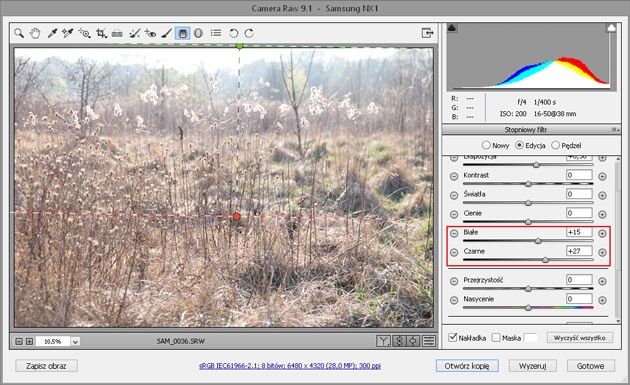
Task: Click the zoom percentage field 10,5%
Action: coord(53,342)
